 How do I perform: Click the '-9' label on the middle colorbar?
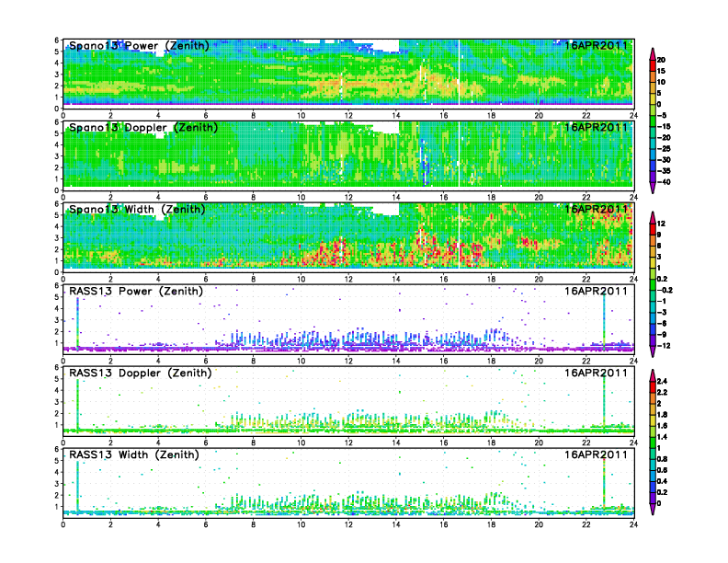point(662,335)
